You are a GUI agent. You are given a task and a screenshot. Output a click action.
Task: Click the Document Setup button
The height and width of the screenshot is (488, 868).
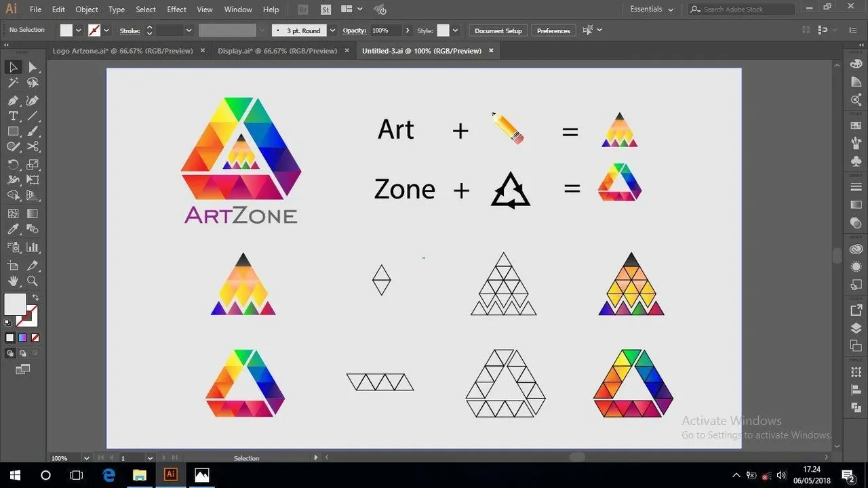[x=498, y=30]
